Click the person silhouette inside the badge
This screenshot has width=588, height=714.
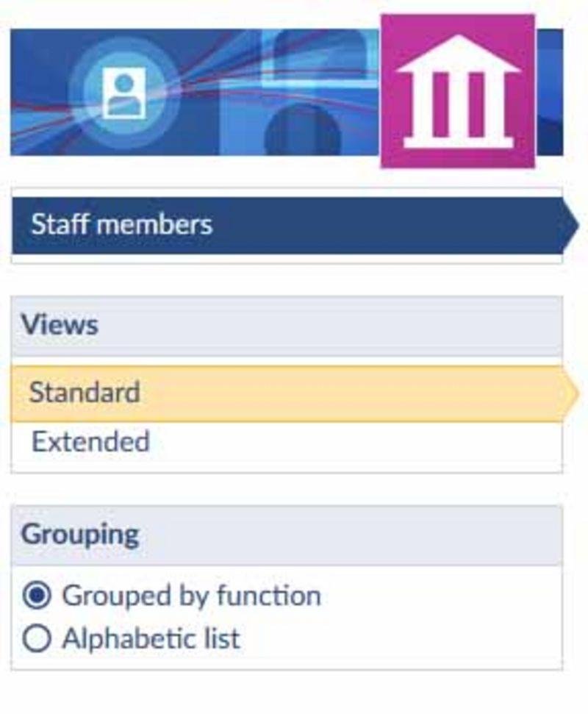point(124,95)
